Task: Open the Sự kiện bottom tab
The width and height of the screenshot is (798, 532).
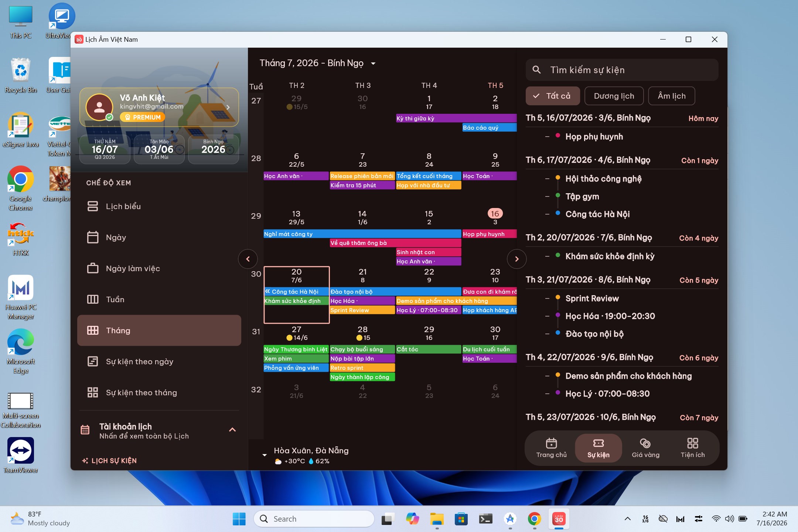Action: tap(598, 448)
